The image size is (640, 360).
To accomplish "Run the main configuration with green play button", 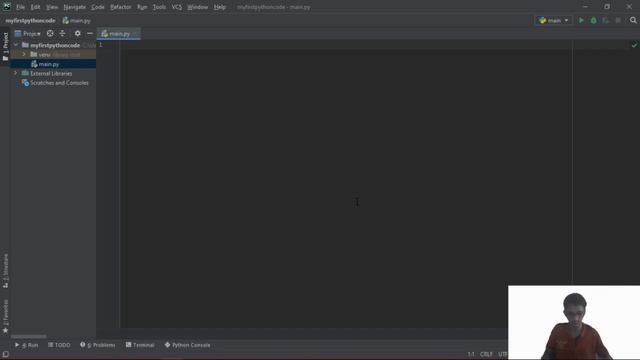I will tap(581, 20).
